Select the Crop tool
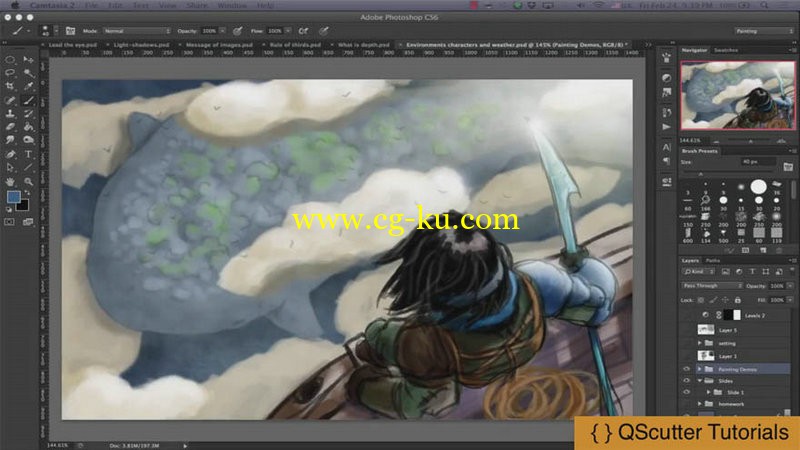The image size is (800, 450). (10, 86)
